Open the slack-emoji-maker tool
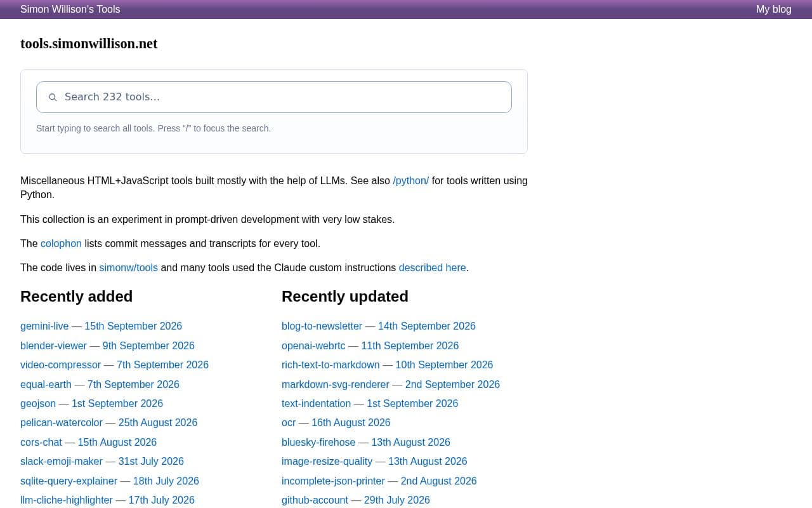The width and height of the screenshot is (812, 508). 62,461
